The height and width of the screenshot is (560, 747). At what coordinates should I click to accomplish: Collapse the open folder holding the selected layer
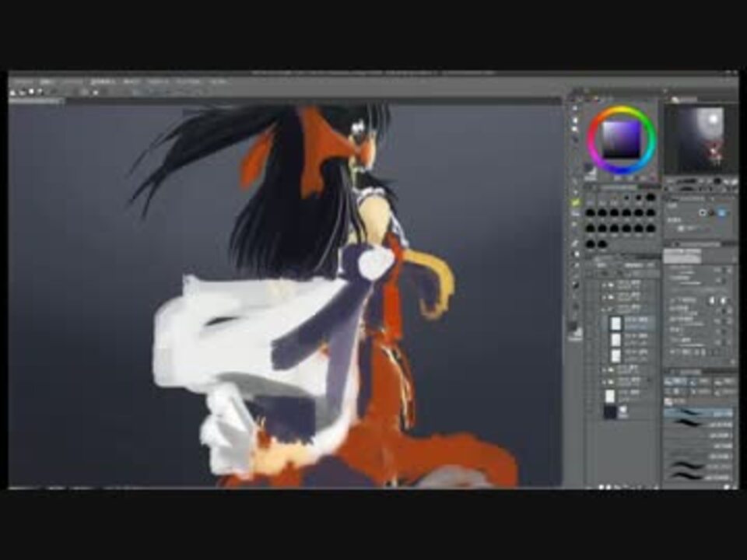[604, 310]
